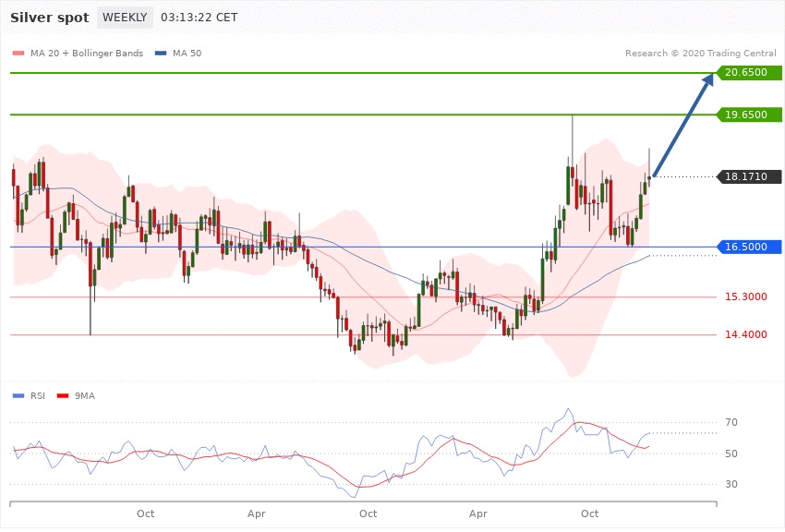Click the RSI 30 level label
785x532 pixels.
731,484
